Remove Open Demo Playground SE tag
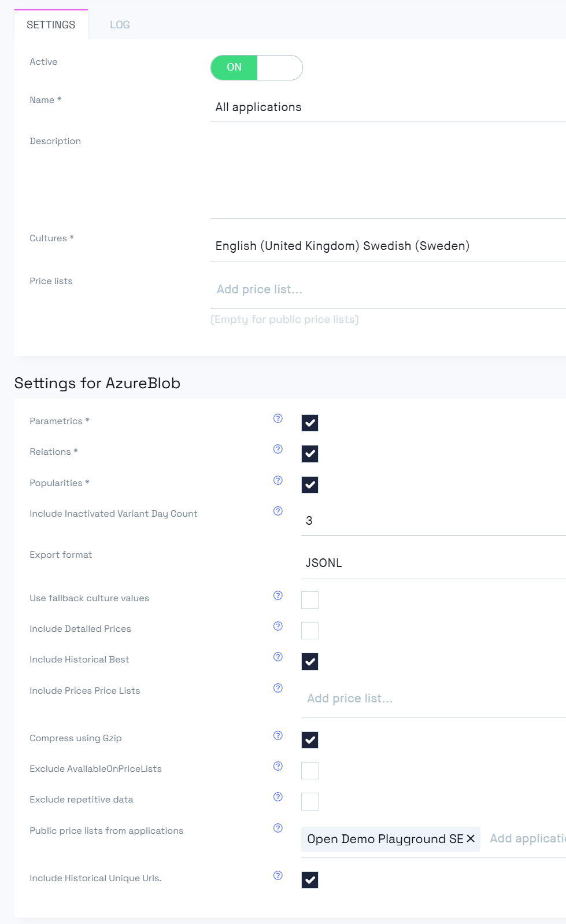Image resolution: width=566 pixels, height=924 pixels. (x=471, y=839)
